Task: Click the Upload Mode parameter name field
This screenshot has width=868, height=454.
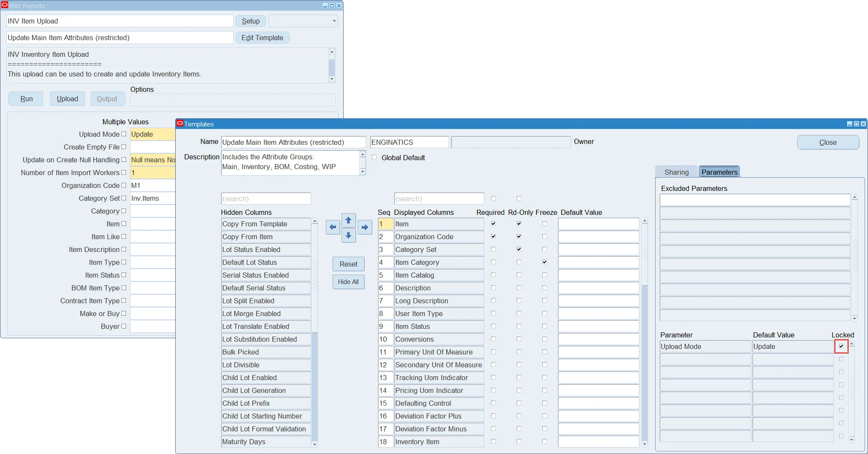Action: point(705,346)
